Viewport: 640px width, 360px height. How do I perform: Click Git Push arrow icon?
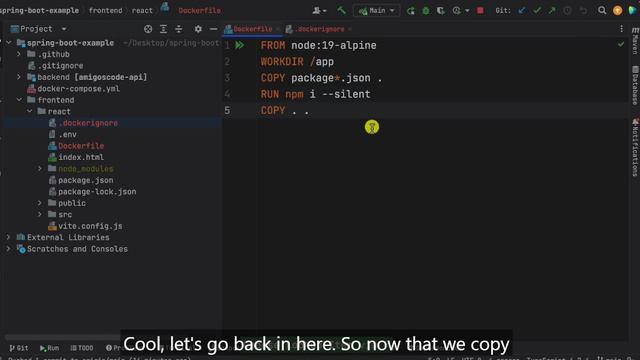click(552, 11)
